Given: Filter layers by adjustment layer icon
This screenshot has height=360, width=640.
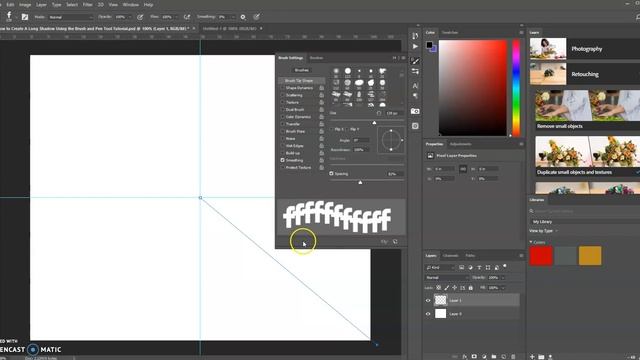Looking at the screenshot, I should (470, 267).
